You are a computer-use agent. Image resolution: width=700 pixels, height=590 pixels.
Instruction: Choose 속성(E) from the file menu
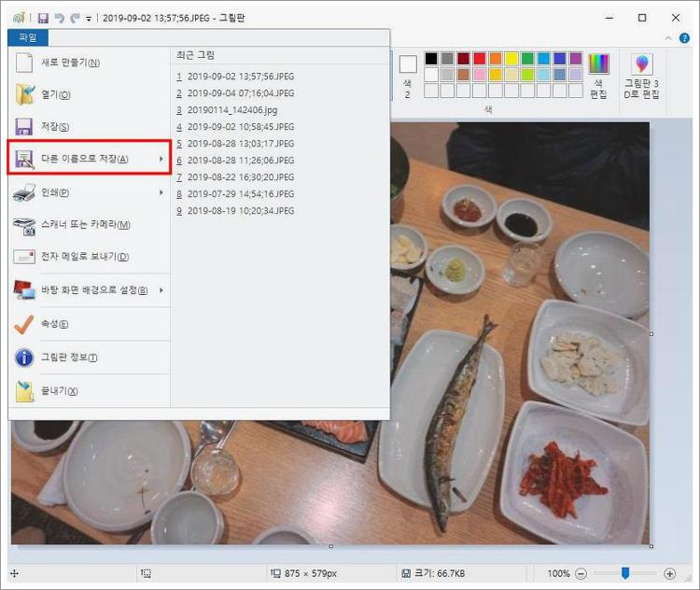(90, 324)
